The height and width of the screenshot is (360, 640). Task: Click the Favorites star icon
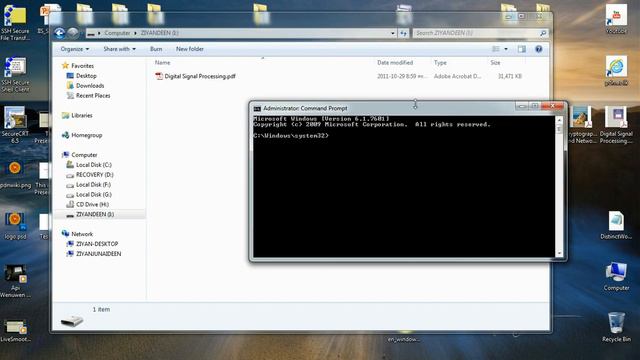pos(65,66)
